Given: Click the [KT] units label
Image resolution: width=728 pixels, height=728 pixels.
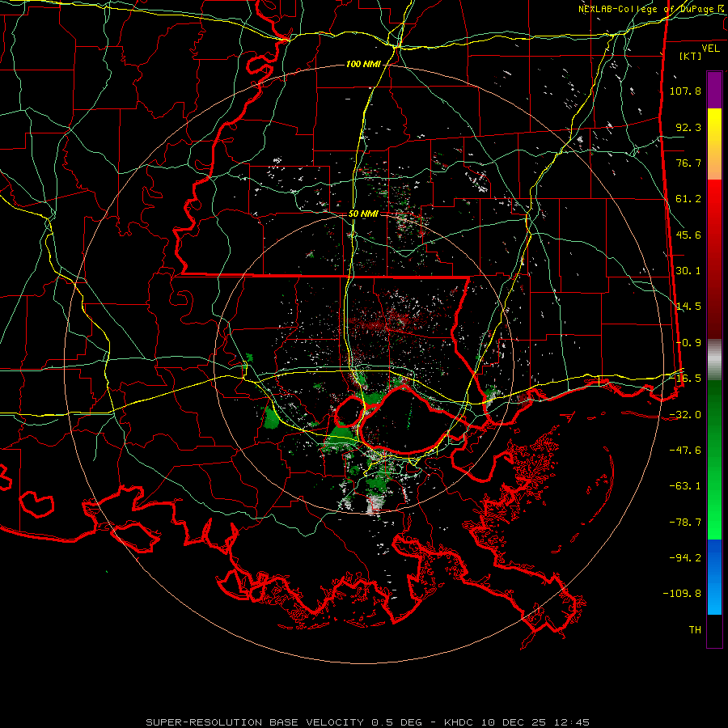Looking at the screenshot, I should (691, 56).
